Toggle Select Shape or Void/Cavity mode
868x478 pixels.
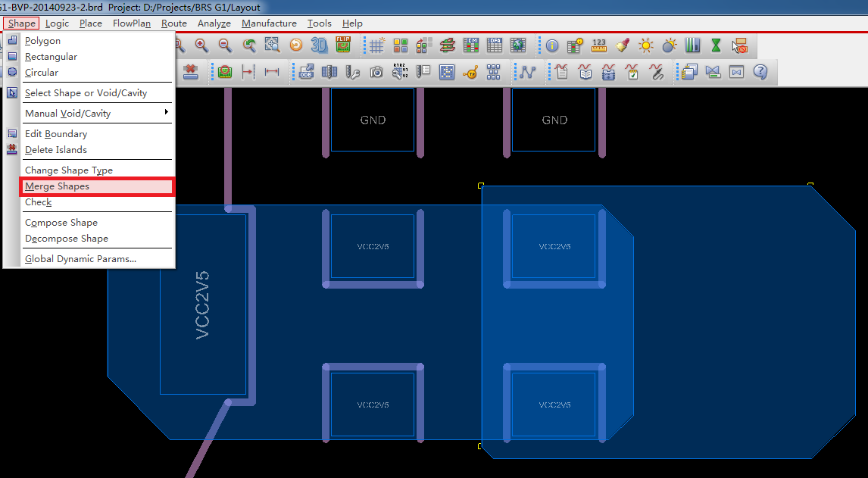pos(86,93)
